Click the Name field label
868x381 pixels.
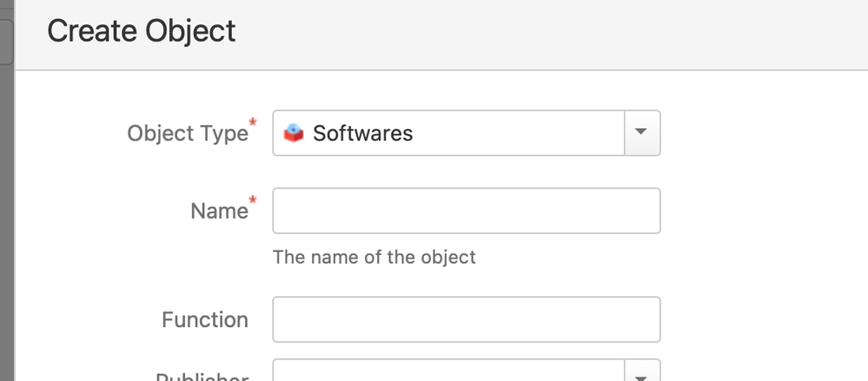pyautogui.click(x=219, y=211)
